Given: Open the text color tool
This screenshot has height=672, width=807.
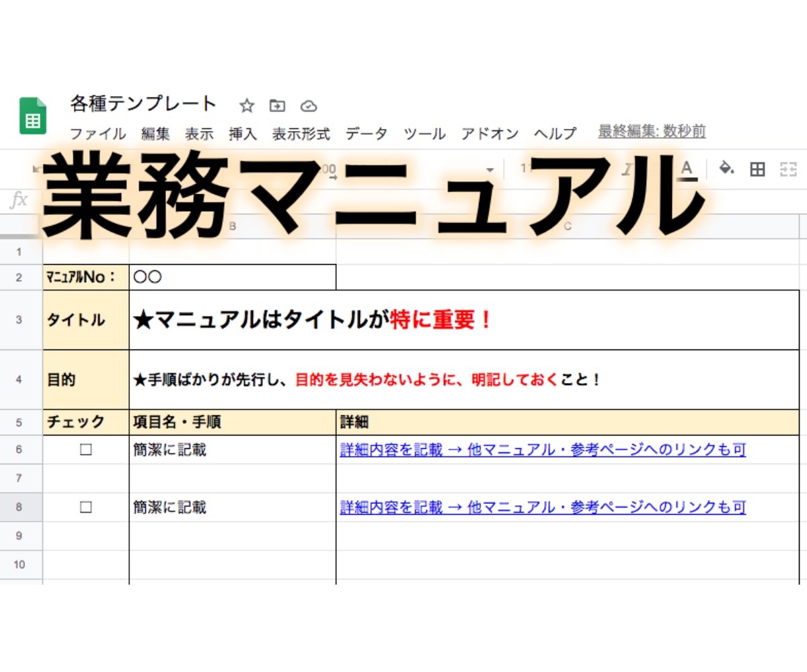Looking at the screenshot, I should (687, 169).
